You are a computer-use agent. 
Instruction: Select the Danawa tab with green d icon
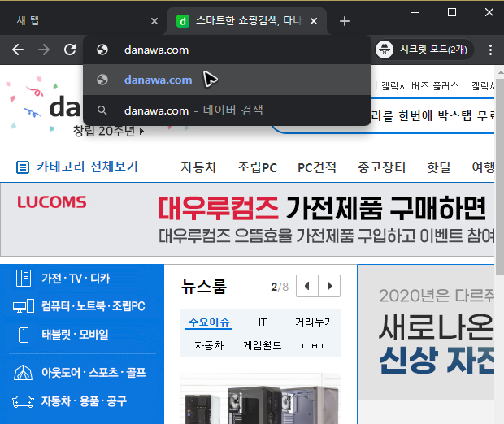point(246,21)
